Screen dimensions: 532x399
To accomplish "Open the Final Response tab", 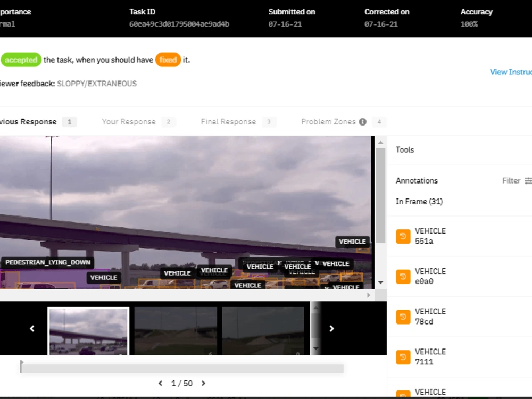I will (228, 121).
